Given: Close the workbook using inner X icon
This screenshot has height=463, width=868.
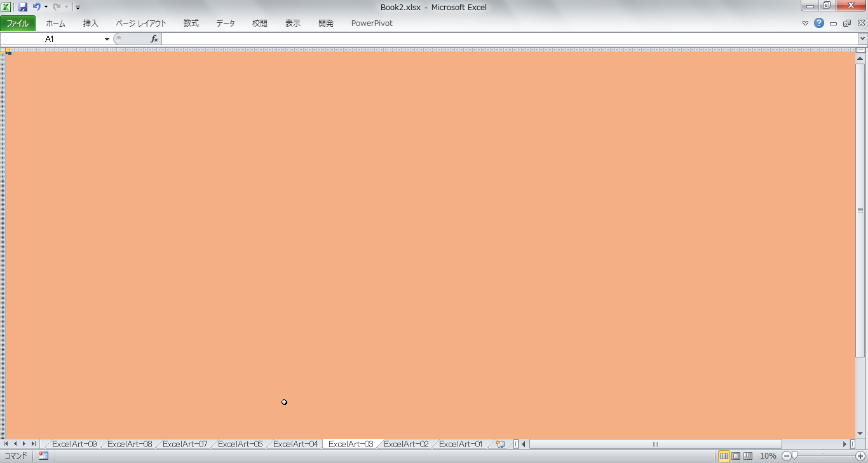Looking at the screenshot, I should [861, 24].
